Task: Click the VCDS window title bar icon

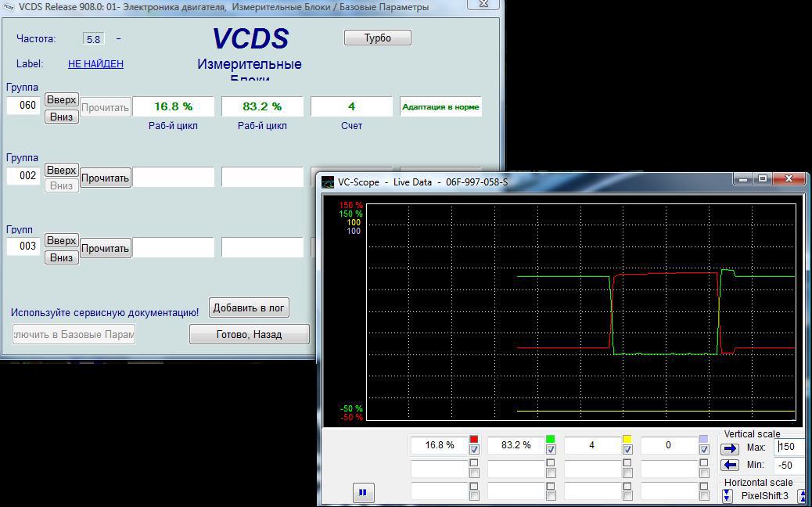Action: tap(9, 7)
